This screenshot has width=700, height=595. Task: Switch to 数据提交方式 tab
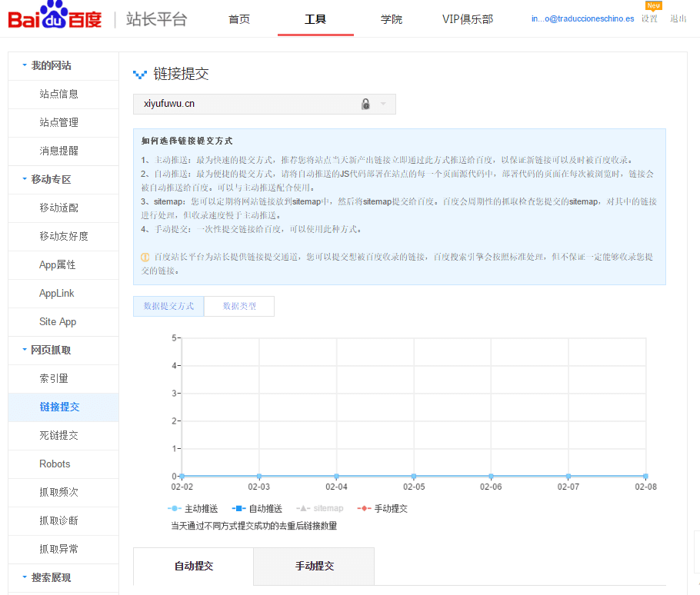pos(168,307)
